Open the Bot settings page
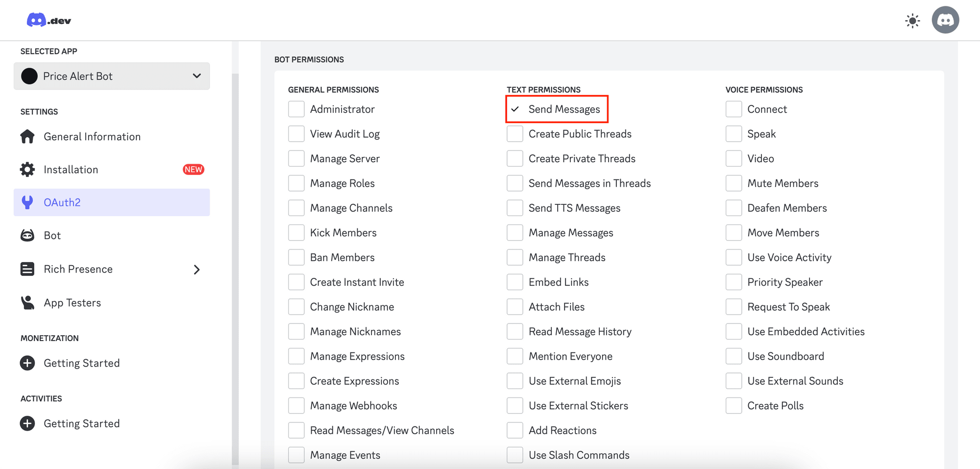This screenshot has height=469, width=980. click(53, 235)
